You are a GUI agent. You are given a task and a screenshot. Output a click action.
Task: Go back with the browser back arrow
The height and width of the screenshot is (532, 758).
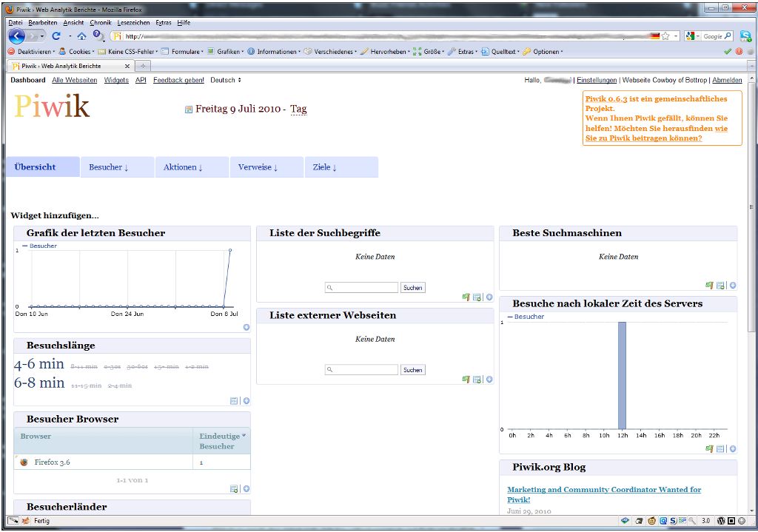[x=16, y=36]
